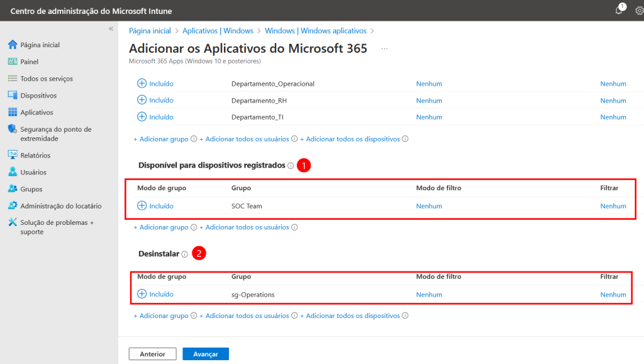The width and height of the screenshot is (644, 364).
Task: Click the Todos os serviços list icon
Action: click(x=13, y=78)
